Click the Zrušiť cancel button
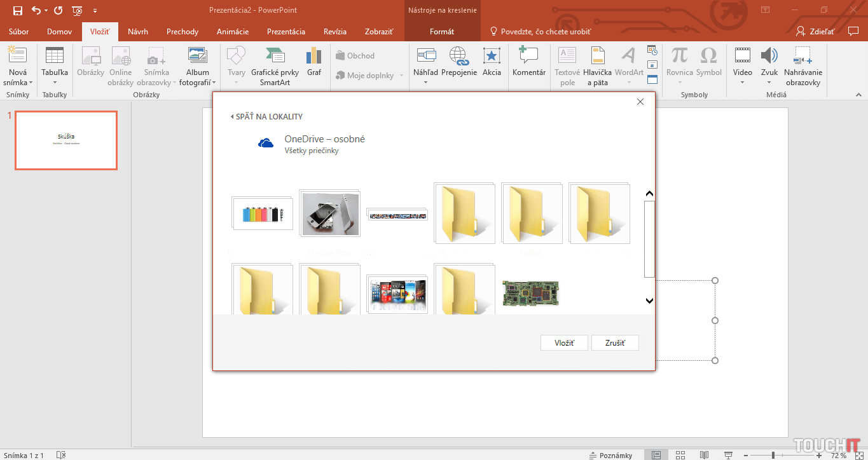This screenshot has width=868, height=460. (614, 343)
